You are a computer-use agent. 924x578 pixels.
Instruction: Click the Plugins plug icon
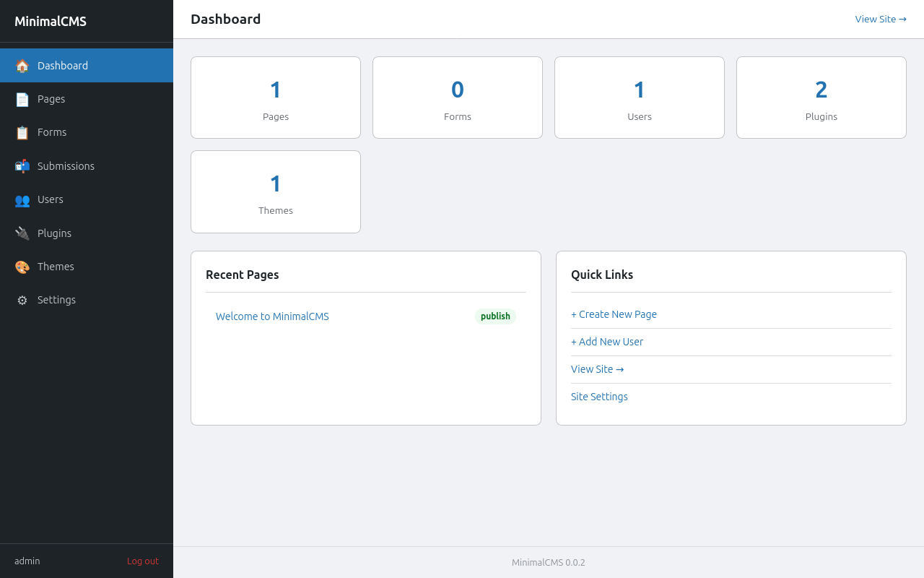coord(22,233)
